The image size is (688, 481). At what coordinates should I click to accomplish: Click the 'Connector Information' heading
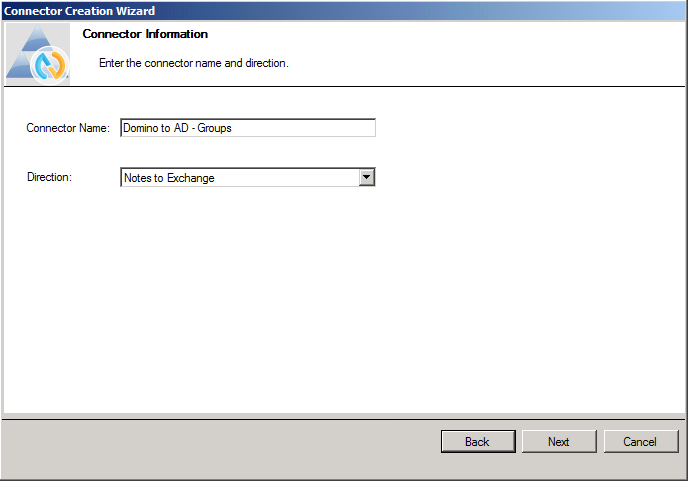pos(145,34)
